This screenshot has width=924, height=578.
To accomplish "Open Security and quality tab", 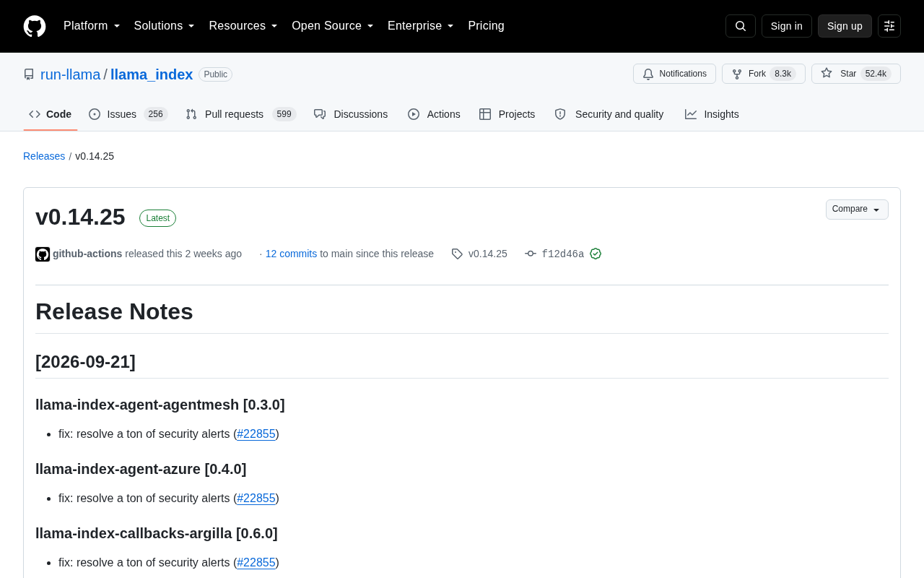I will coord(609,114).
